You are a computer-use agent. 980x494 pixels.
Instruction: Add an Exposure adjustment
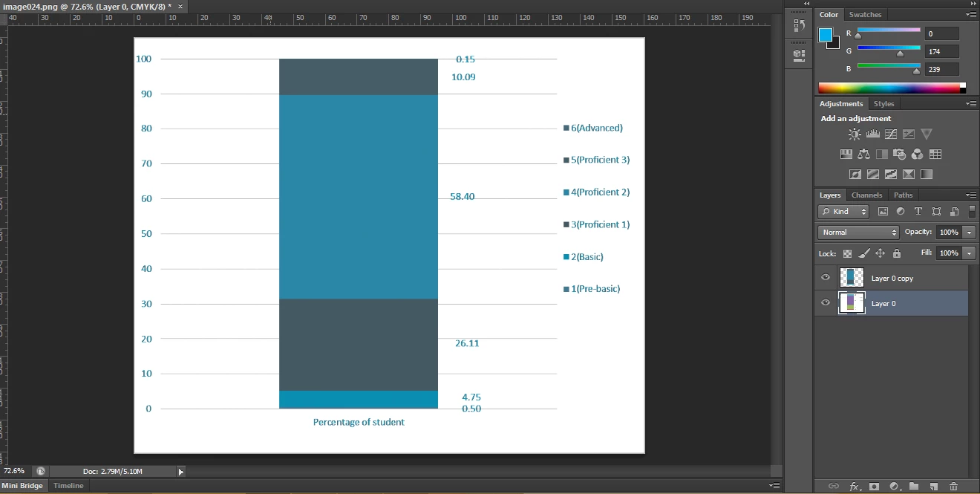tap(908, 134)
